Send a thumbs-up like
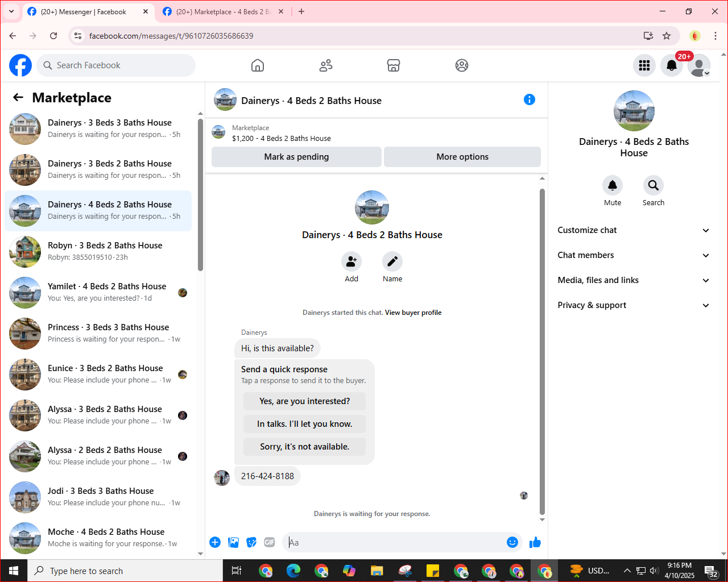728x582 pixels. click(x=535, y=542)
